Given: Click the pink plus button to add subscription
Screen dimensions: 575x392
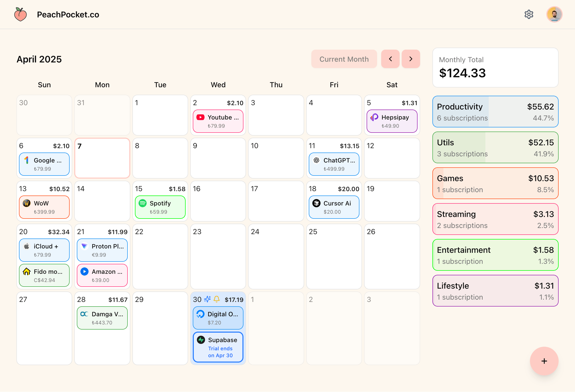Looking at the screenshot, I should 544,361.
